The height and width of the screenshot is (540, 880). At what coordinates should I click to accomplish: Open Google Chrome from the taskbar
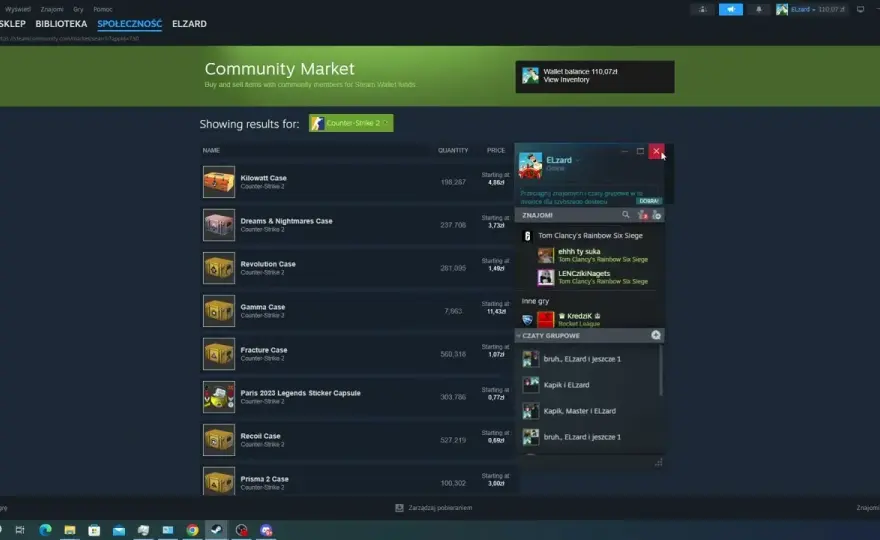point(192,530)
